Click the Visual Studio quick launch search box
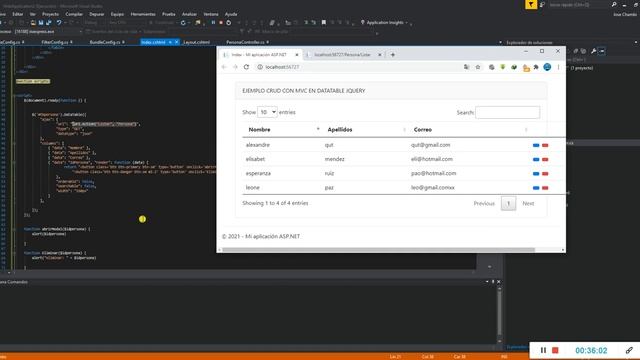 tap(579, 4)
